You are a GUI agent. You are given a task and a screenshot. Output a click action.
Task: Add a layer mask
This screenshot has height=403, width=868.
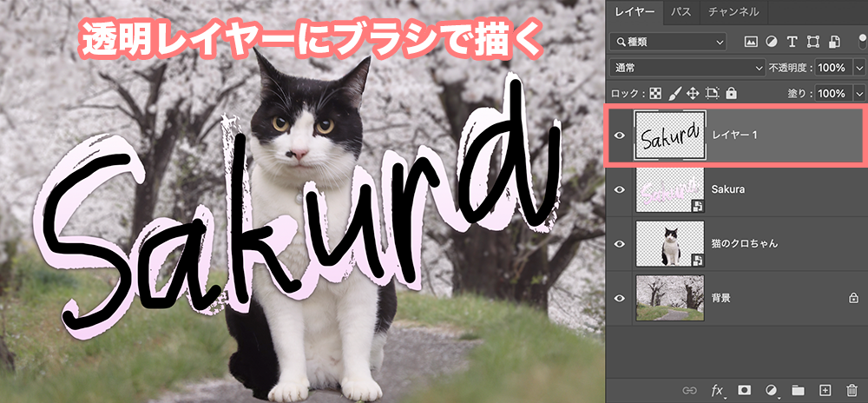coord(745,390)
